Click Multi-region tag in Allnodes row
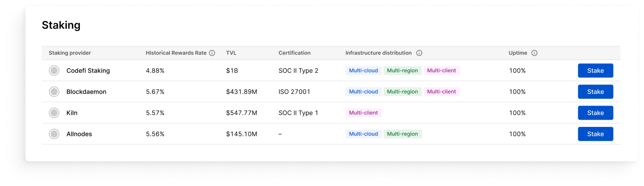644x186 pixels. point(403,134)
